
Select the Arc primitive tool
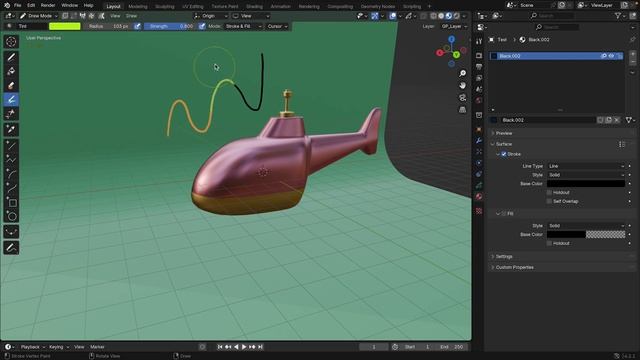11,174
